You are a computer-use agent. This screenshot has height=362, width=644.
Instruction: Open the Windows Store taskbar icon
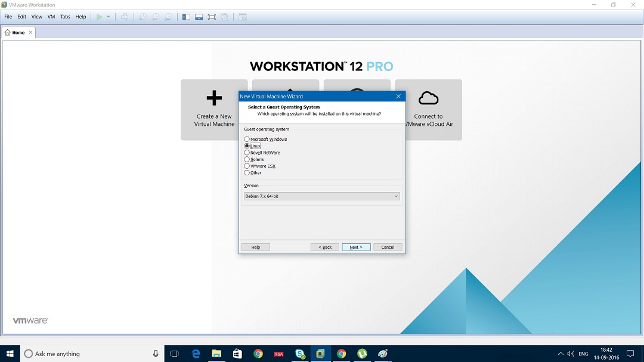[x=237, y=354]
